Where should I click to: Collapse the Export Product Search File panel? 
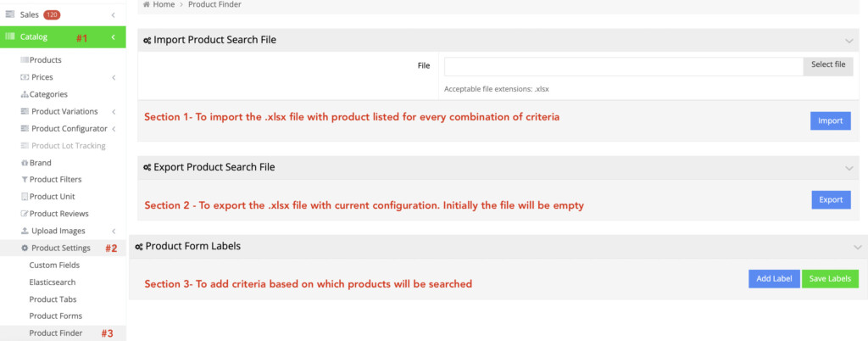[x=849, y=168]
